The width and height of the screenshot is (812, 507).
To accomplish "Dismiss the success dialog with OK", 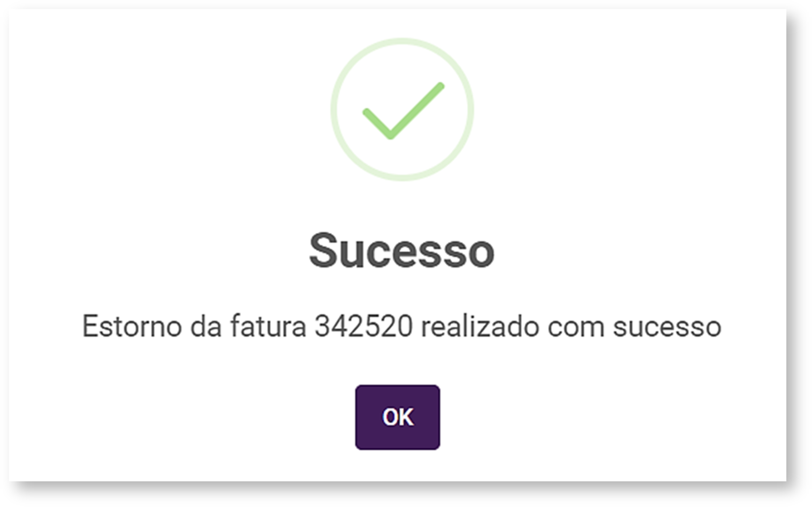I will coord(397,417).
